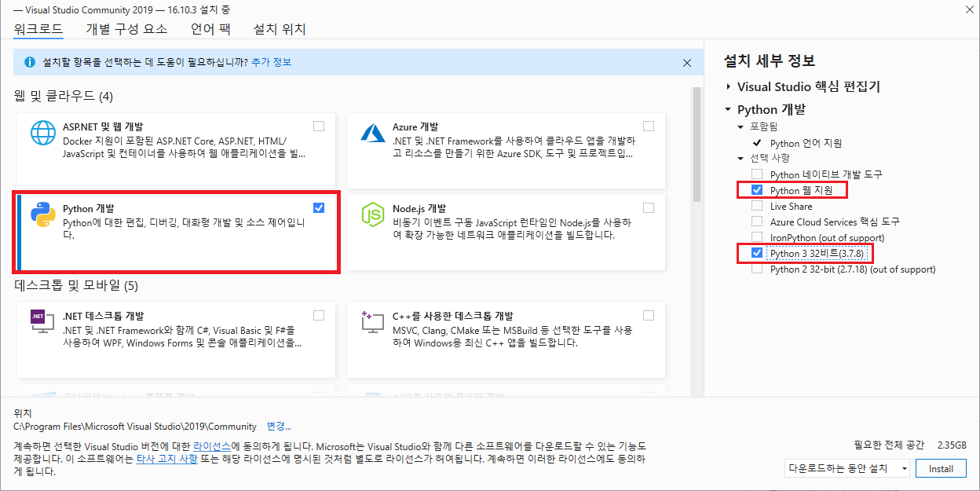
Task: Open the 라이선스 link
Action: click(213, 445)
